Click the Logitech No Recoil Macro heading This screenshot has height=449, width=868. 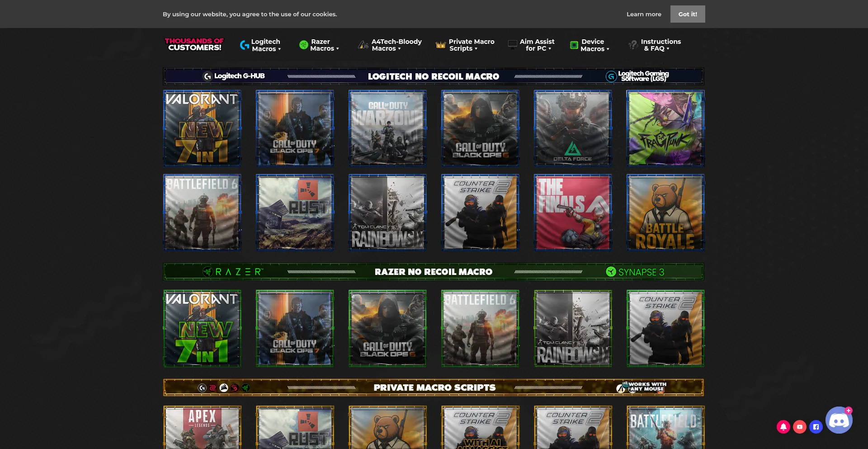point(434,76)
